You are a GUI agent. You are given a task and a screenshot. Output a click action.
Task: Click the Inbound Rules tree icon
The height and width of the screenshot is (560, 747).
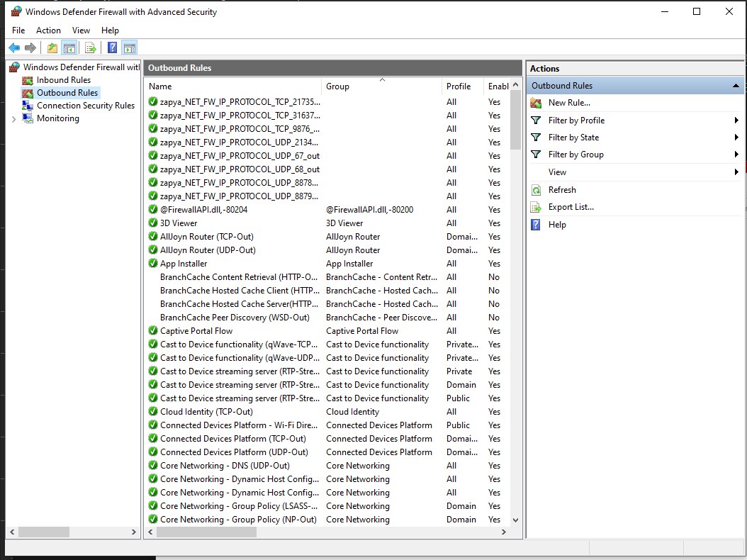point(28,80)
